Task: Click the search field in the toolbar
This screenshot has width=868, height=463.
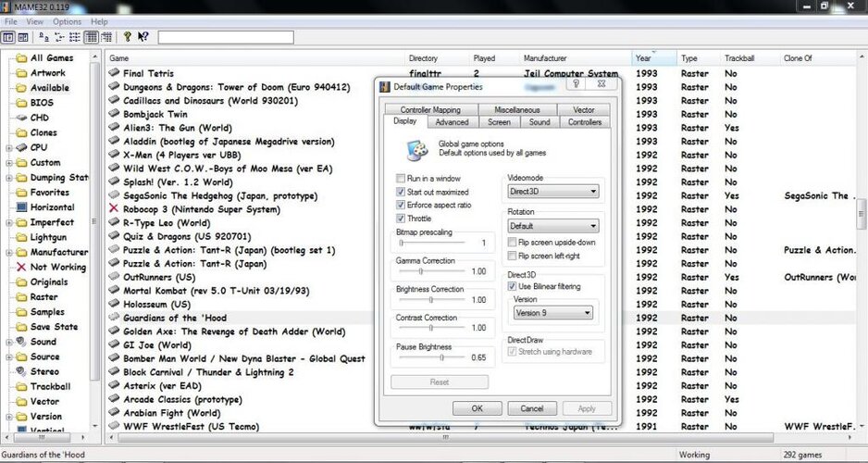Action: tap(225, 38)
